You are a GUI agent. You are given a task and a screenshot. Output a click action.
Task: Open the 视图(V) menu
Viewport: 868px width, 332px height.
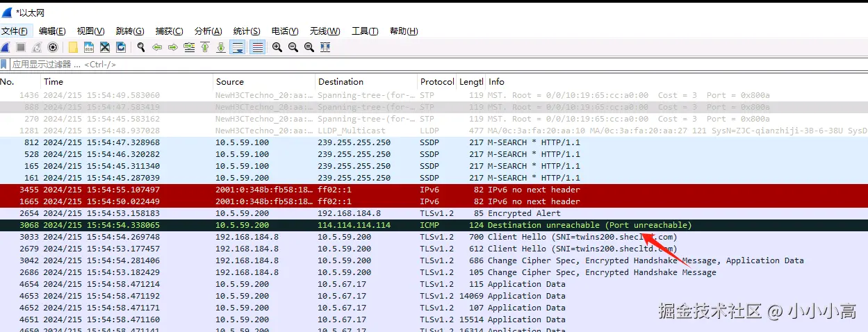[90, 31]
